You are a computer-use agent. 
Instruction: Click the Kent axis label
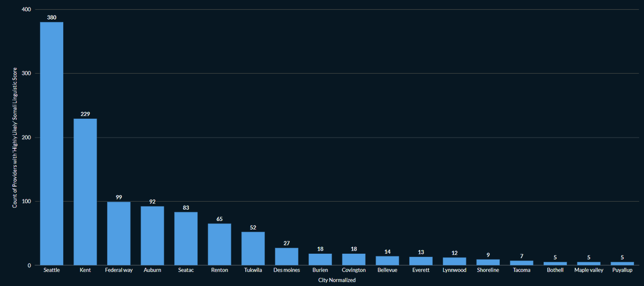click(85, 270)
